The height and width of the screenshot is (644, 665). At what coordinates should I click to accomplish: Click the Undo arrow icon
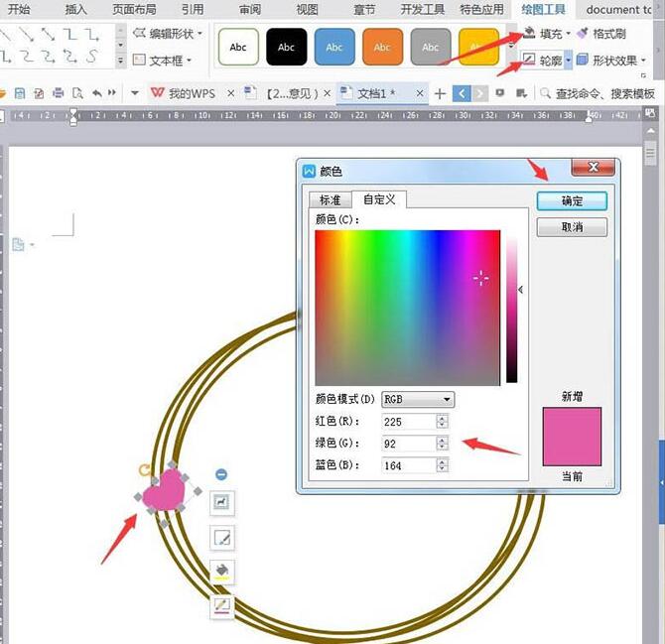pyautogui.click(x=97, y=93)
